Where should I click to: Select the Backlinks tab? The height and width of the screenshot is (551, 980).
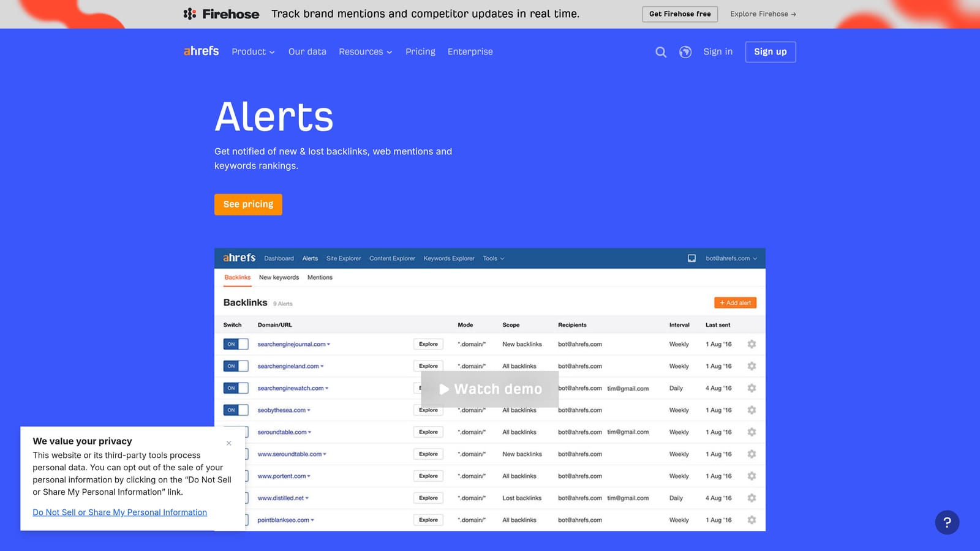[x=238, y=277]
